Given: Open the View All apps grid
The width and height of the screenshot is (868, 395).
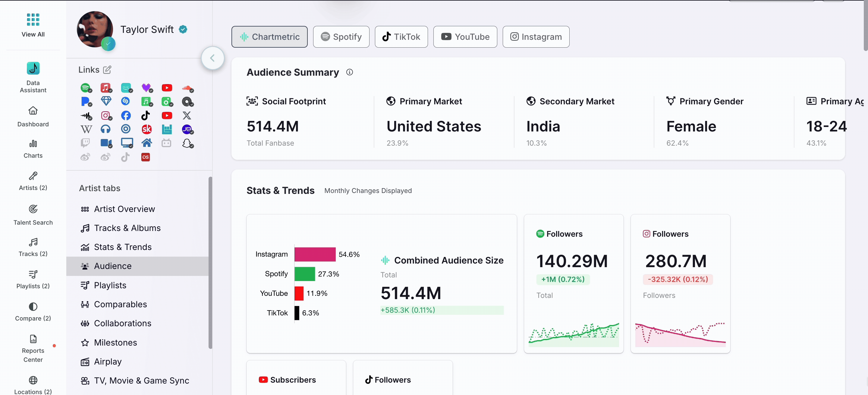Looking at the screenshot, I should (x=33, y=25).
